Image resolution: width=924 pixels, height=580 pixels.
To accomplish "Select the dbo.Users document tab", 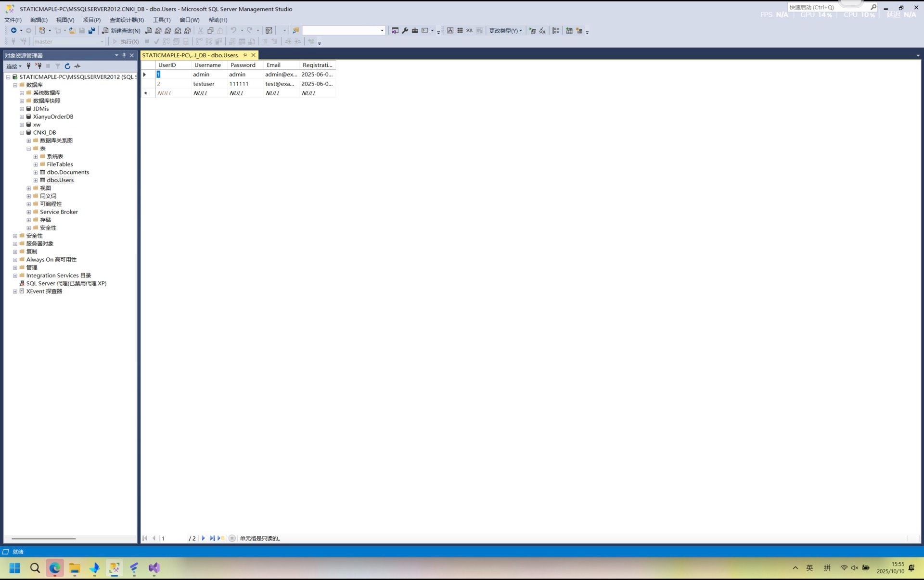I will click(190, 55).
